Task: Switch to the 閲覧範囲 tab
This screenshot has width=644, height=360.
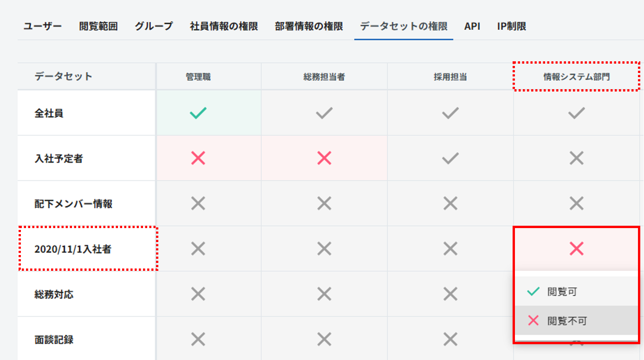Action: click(x=98, y=26)
